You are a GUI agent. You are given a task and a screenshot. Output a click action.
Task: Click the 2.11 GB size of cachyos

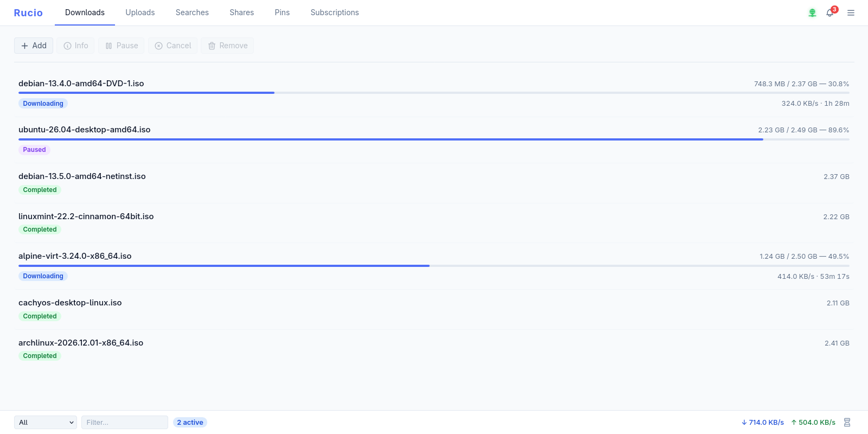[x=838, y=303]
